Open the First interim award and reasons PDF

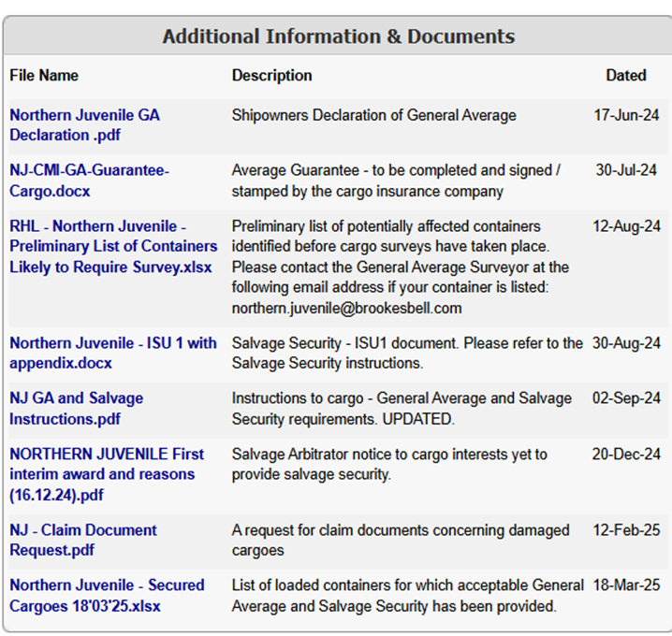106,473
